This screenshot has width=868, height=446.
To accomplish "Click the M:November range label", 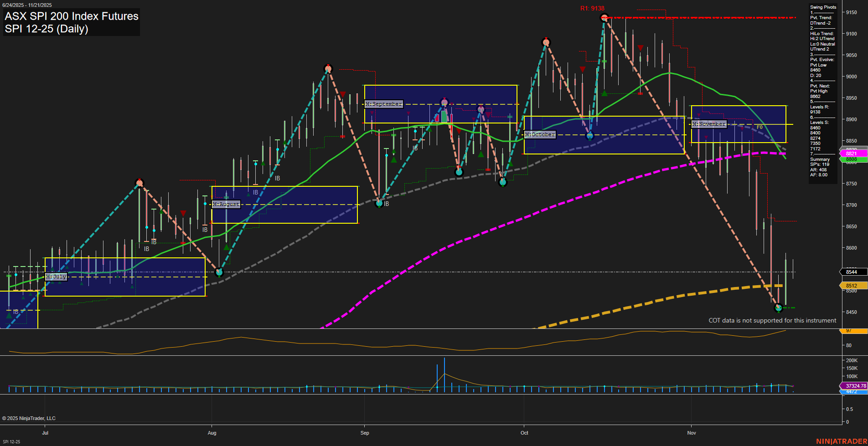I will [x=709, y=123].
